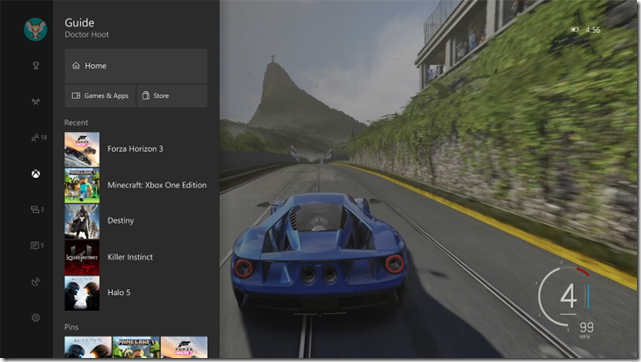Click the battery icon beside the clock
641x362 pixels.
pos(575,29)
